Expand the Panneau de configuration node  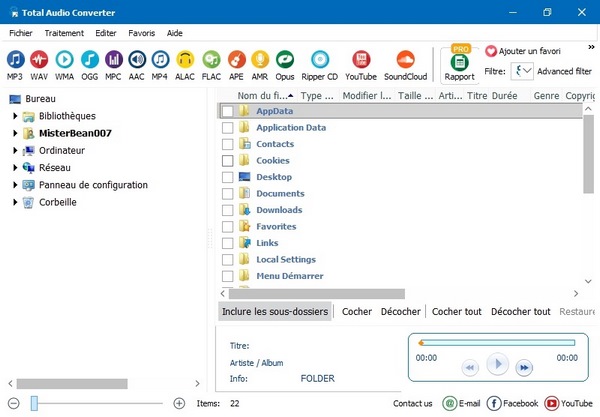(x=15, y=184)
